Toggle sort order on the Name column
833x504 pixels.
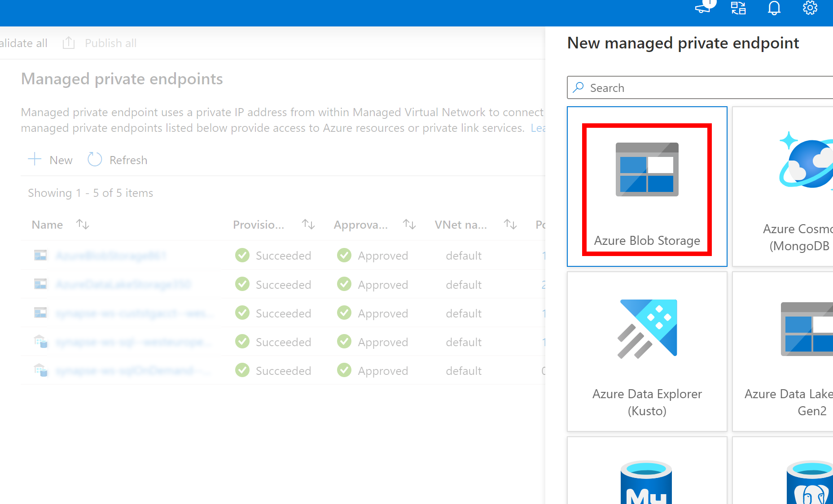coord(83,224)
